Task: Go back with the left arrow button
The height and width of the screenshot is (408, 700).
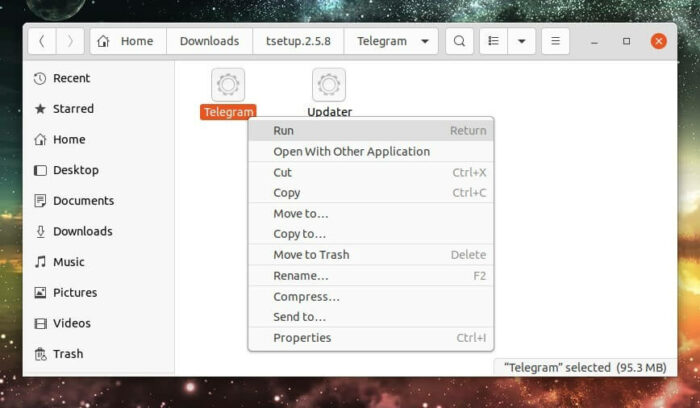Action: [x=42, y=41]
